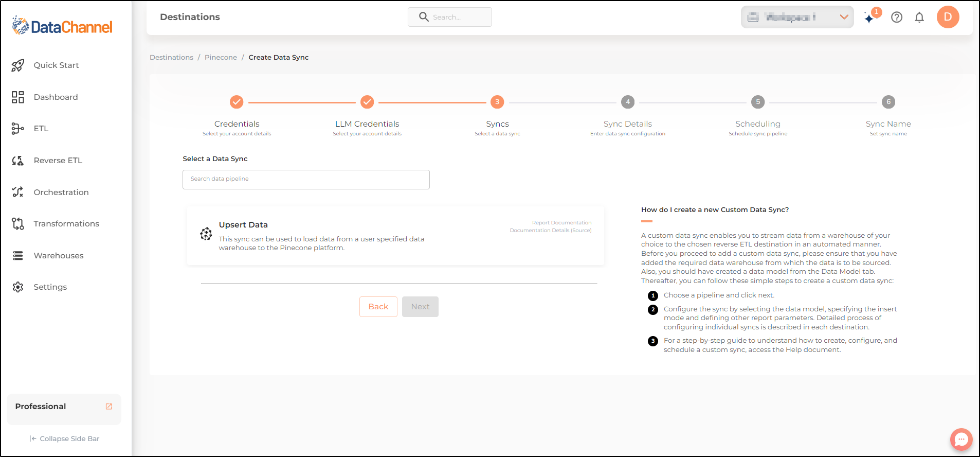The image size is (980, 457).
Task: Click the Scheduling step label
Action: [758, 124]
